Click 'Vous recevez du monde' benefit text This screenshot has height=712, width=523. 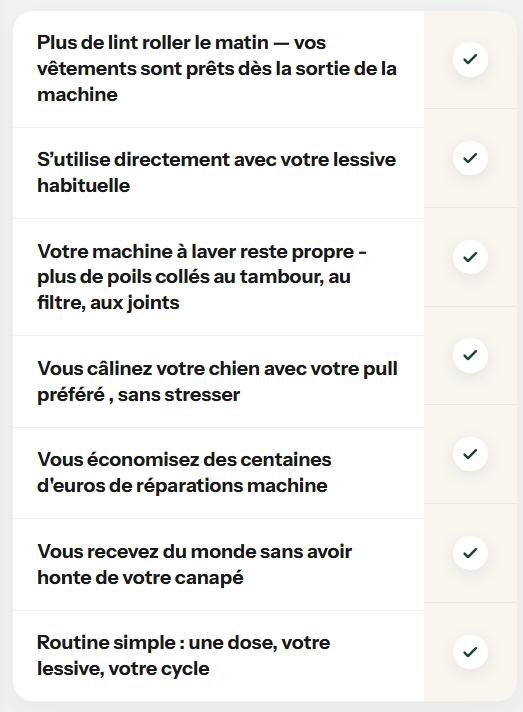(194, 564)
